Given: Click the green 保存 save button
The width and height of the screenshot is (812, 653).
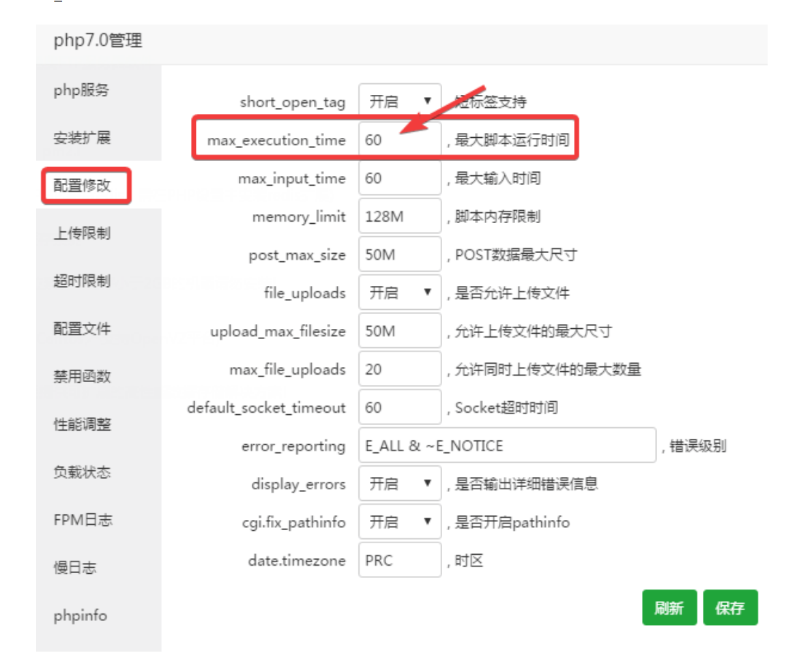Looking at the screenshot, I should click(x=730, y=608).
